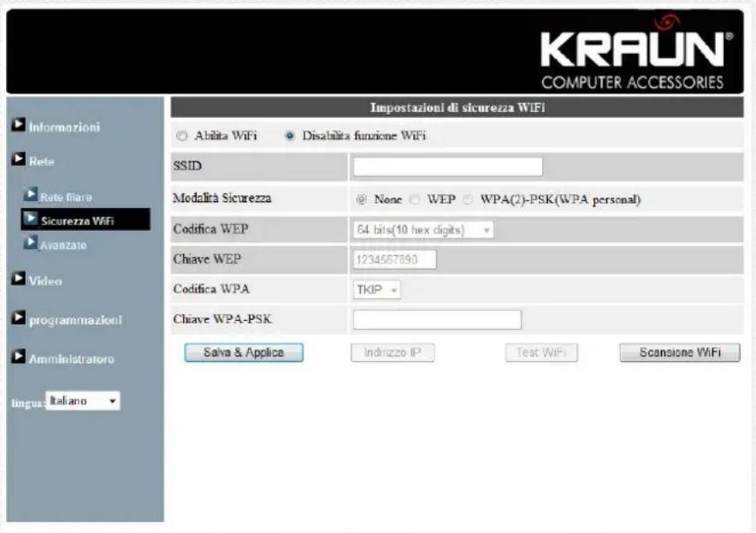Click COMPUTER ACCESSORIES tagline text

pos(633,82)
